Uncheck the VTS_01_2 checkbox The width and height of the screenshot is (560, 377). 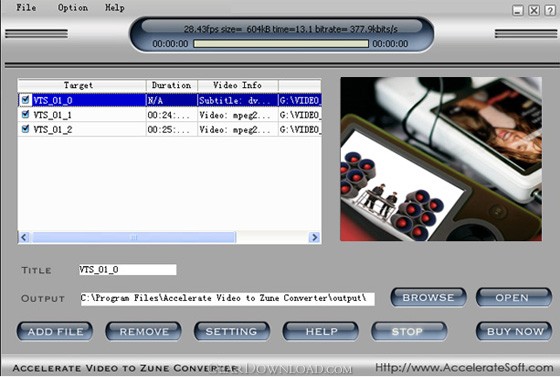25,129
